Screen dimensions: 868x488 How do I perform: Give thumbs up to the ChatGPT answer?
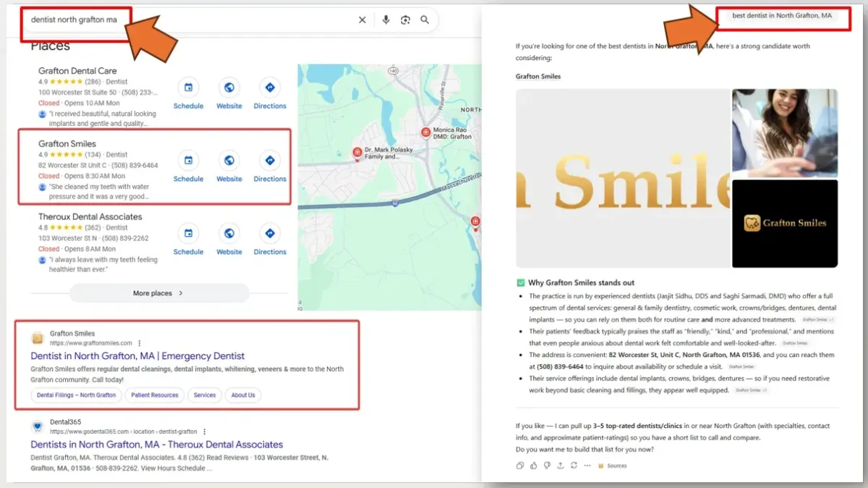click(534, 466)
